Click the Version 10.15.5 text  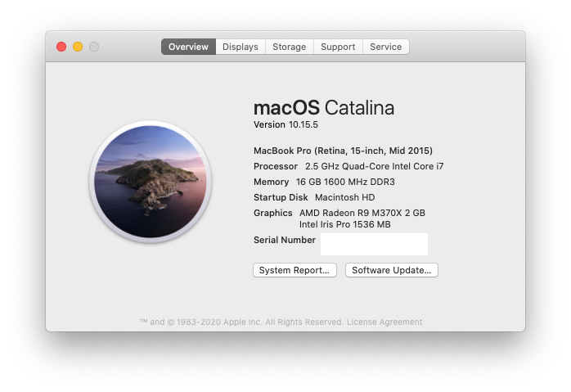[x=285, y=124]
